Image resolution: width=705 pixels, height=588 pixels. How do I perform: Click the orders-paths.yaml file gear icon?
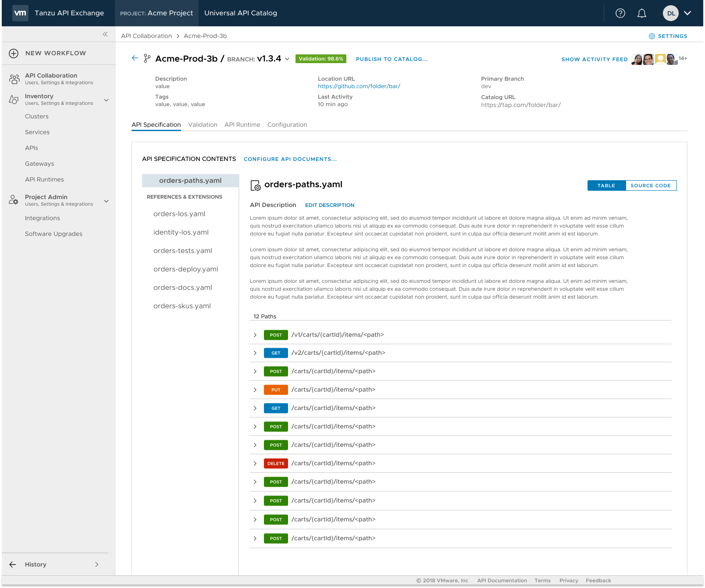tap(256, 186)
